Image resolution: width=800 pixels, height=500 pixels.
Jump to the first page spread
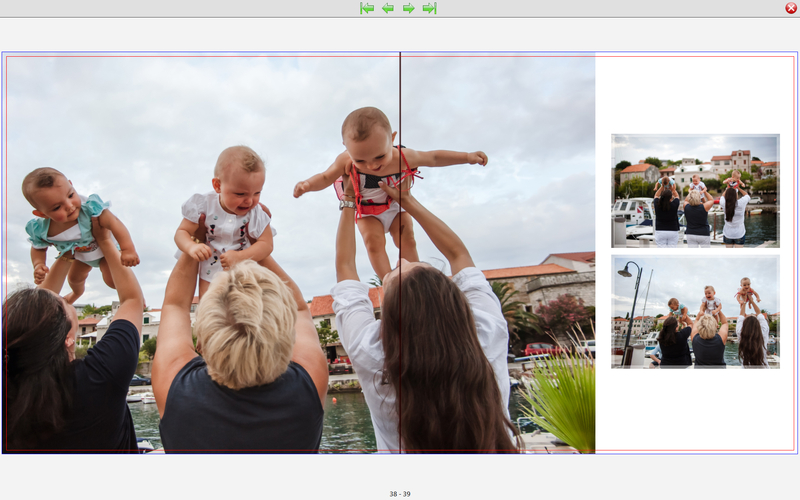[367, 8]
